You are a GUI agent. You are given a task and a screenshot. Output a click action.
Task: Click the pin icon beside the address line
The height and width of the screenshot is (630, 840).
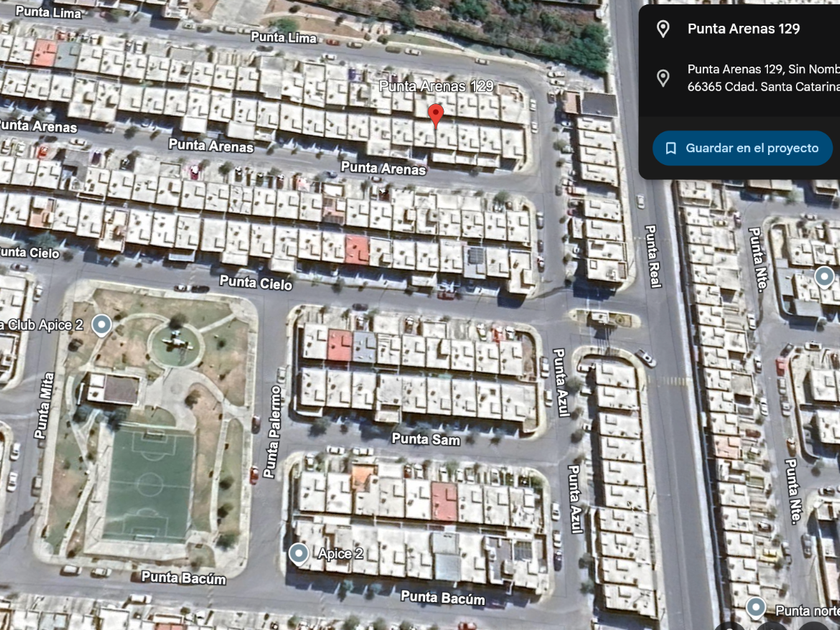[663, 78]
